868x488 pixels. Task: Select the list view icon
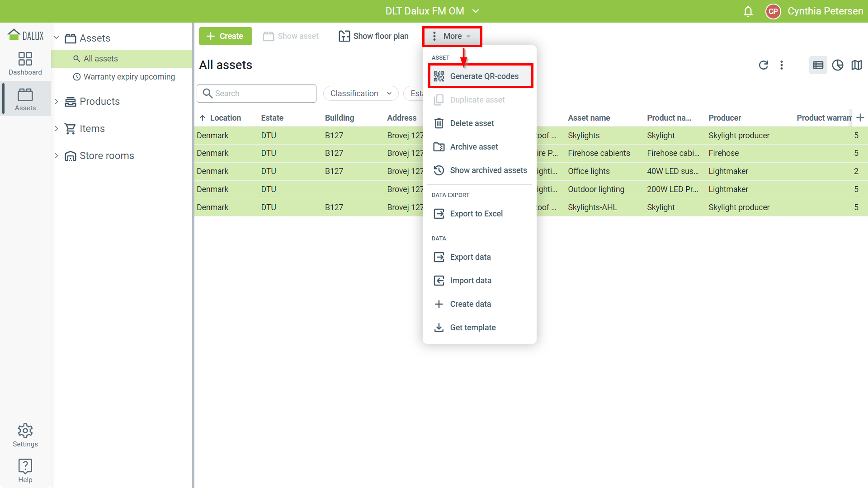click(818, 65)
